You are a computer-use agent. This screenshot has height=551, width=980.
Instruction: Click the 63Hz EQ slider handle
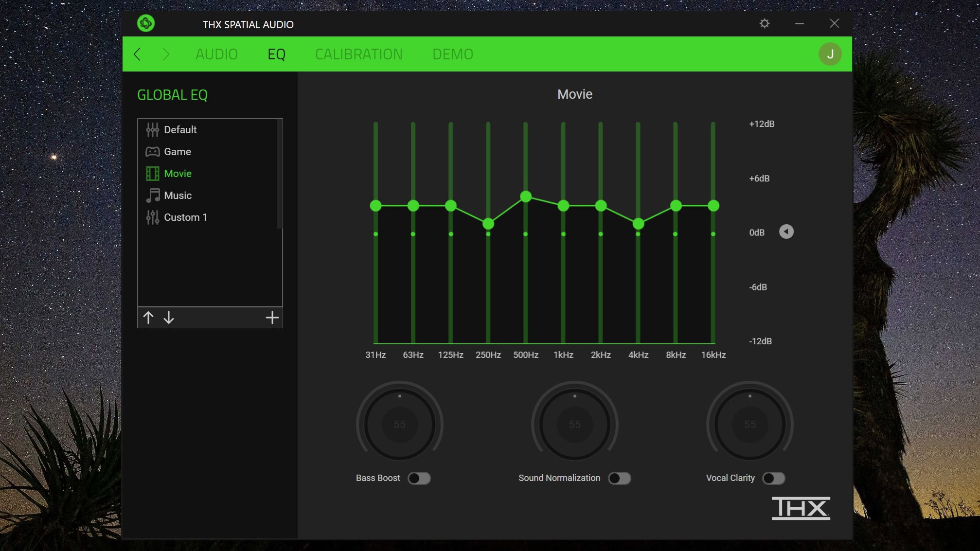click(413, 206)
